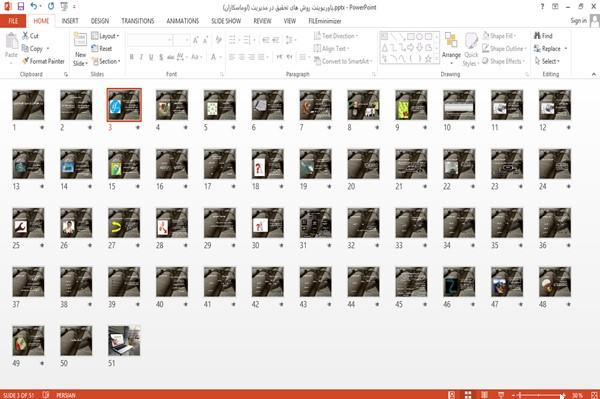Screen dimensions: 600x399
Task: Expand the Section dropdown
Action: point(106,61)
